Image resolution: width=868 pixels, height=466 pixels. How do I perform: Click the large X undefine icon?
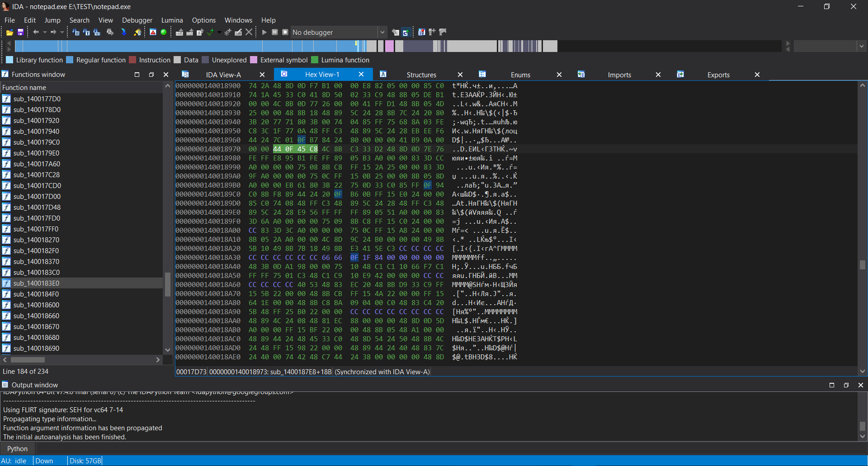(249, 32)
